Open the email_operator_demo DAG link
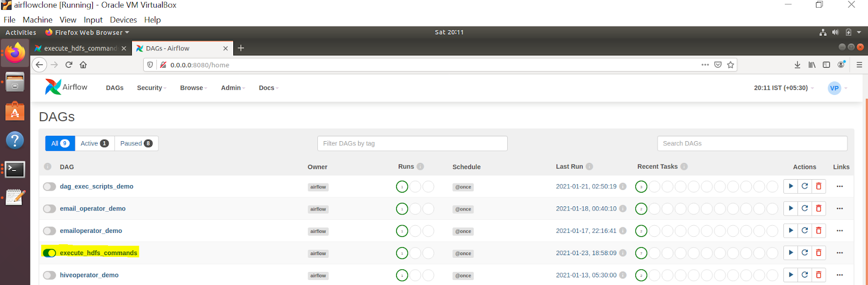 tap(93, 208)
